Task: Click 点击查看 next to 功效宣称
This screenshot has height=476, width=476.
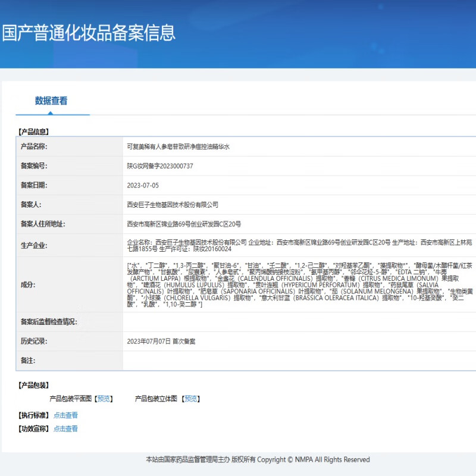Action: pos(65,428)
